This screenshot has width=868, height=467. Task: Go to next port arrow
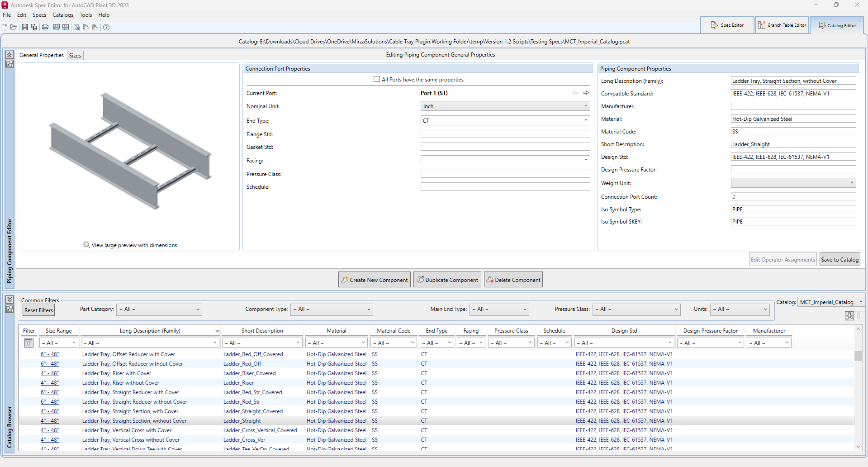(586, 93)
